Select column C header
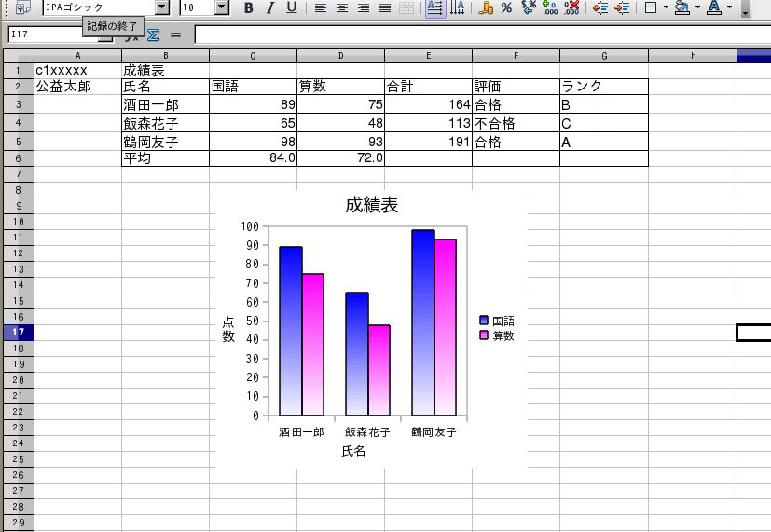 pyautogui.click(x=253, y=56)
